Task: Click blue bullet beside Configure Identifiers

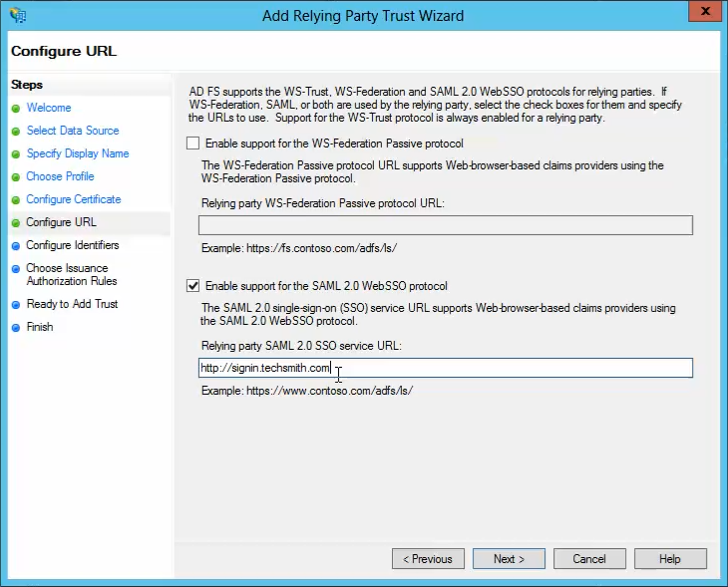Action: point(16,246)
